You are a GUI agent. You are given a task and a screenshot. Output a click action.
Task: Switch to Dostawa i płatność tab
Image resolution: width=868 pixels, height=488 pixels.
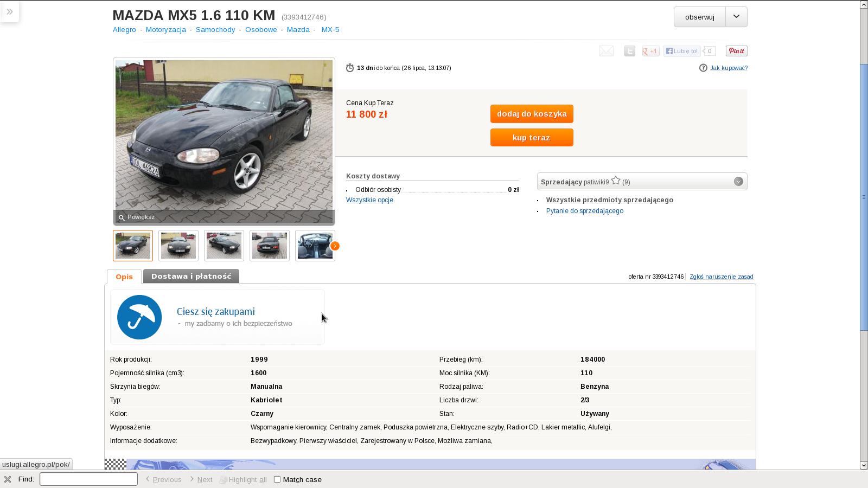(191, 276)
